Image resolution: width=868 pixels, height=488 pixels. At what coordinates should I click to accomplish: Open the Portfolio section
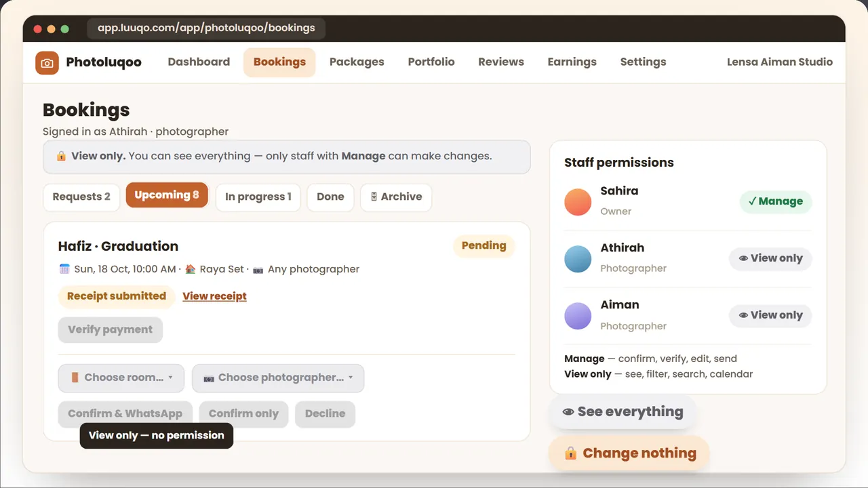coord(431,62)
